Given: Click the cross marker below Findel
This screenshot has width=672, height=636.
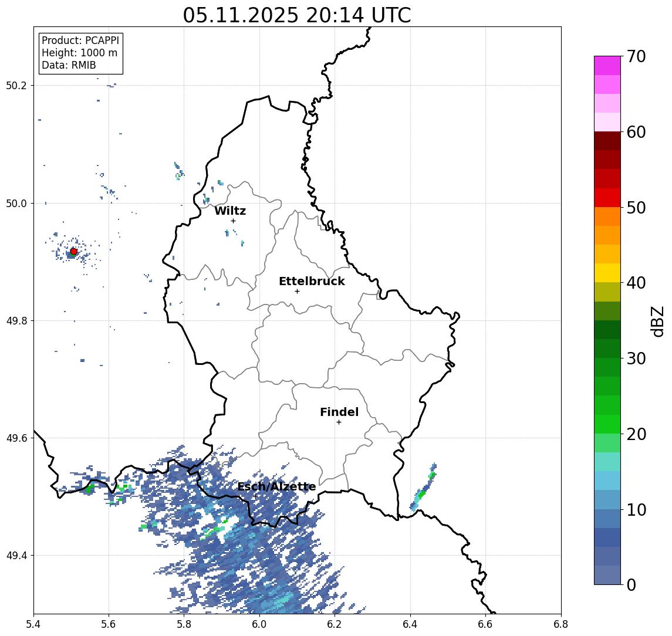Looking at the screenshot, I should [x=339, y=422].
